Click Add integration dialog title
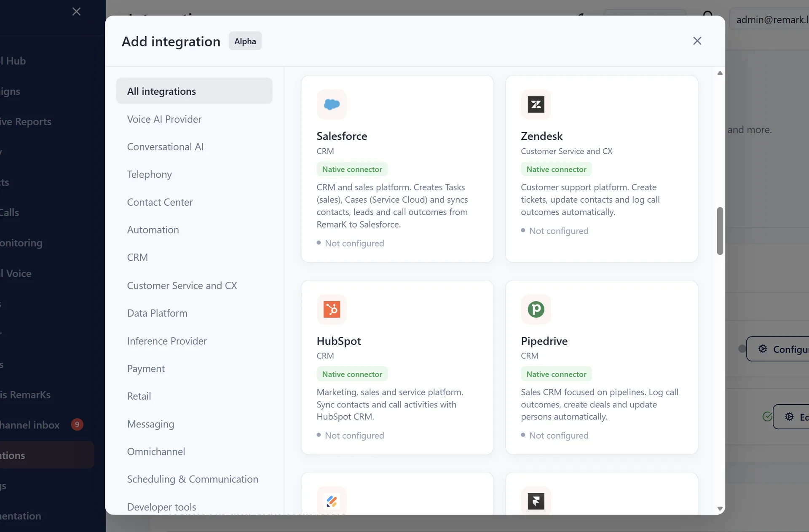This screenshot has width=809, height=532. [x=171, y=41]
